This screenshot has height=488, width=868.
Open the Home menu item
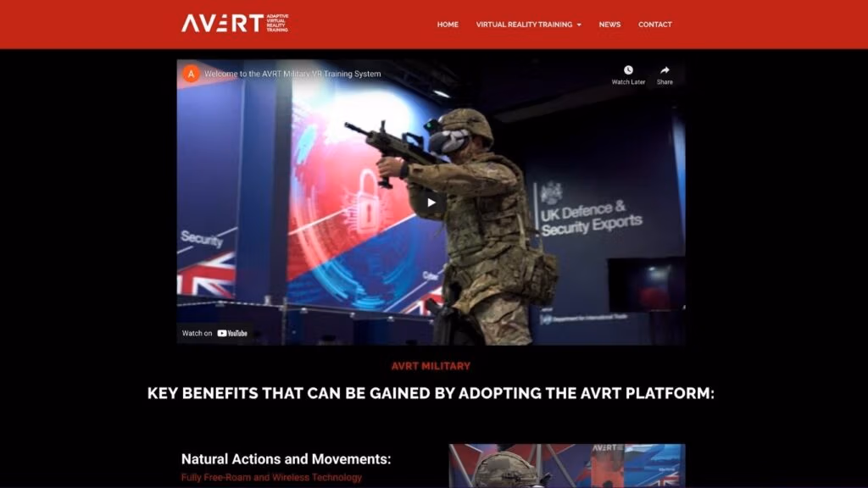click(448, 25)
